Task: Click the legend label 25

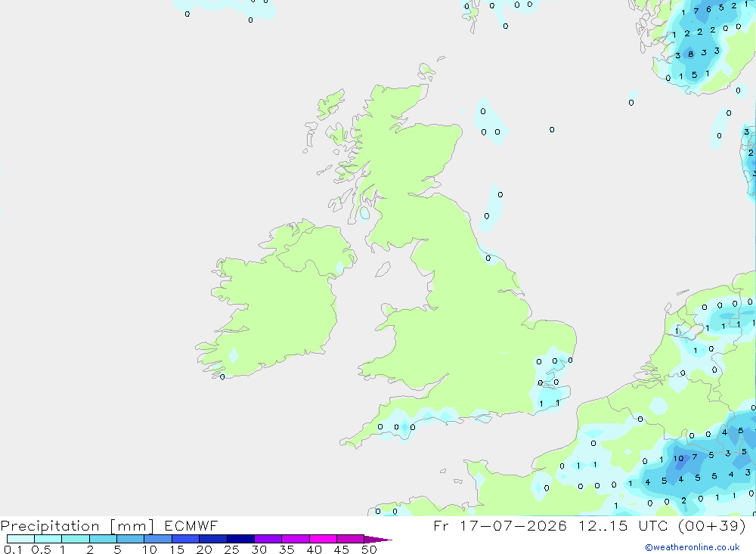Action: coord(231,549)
